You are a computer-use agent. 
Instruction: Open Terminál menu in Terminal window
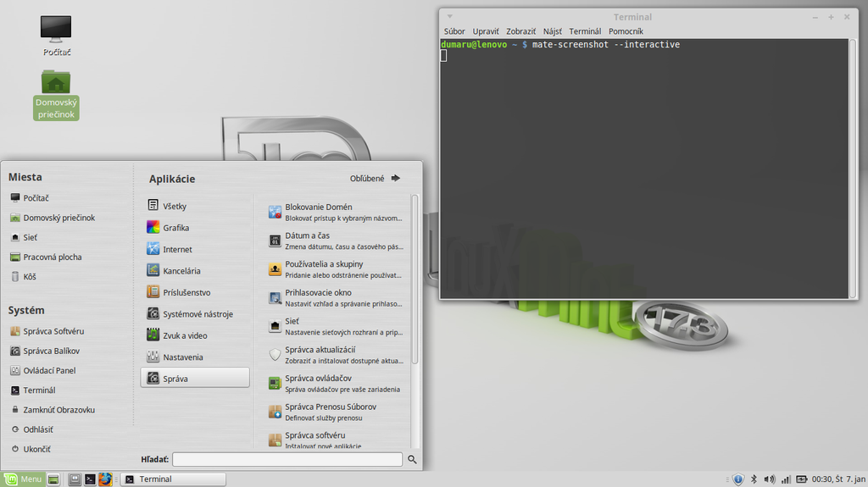pos(585,31)
